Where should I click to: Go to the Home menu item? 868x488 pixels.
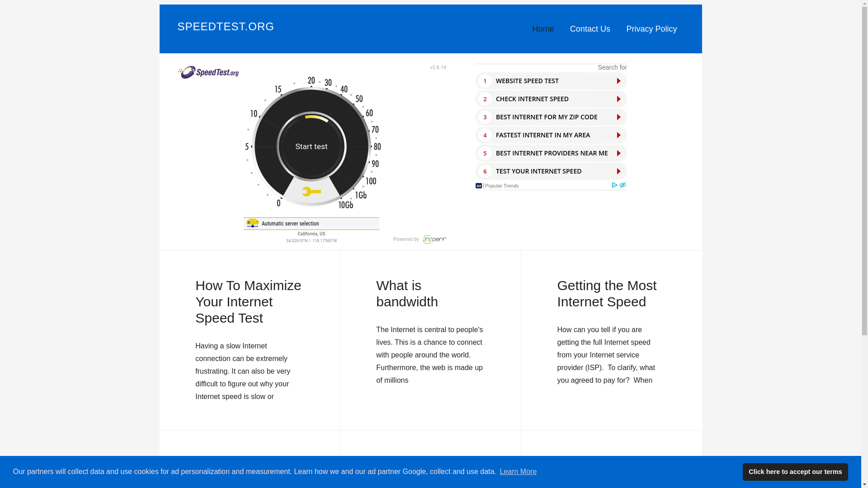pos(542,29)
